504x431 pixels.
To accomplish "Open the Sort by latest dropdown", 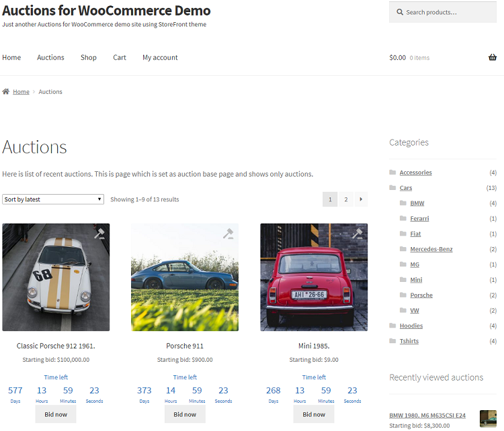I will pos(53,199).
